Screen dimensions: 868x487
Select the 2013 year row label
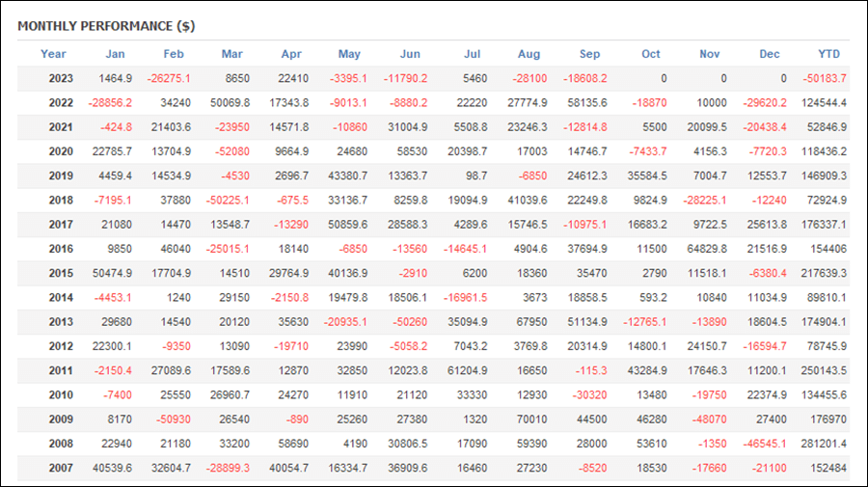61,322
